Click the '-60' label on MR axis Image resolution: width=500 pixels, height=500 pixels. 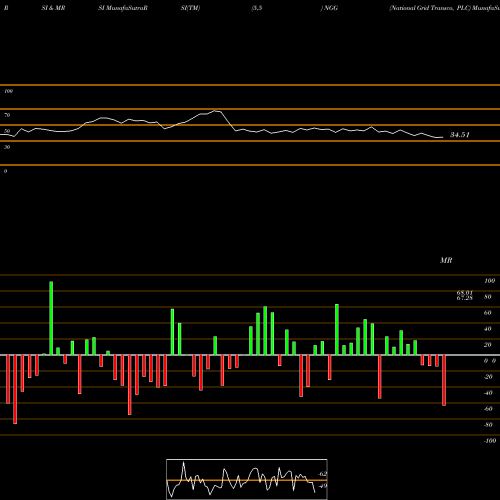(x=488, y=409)
